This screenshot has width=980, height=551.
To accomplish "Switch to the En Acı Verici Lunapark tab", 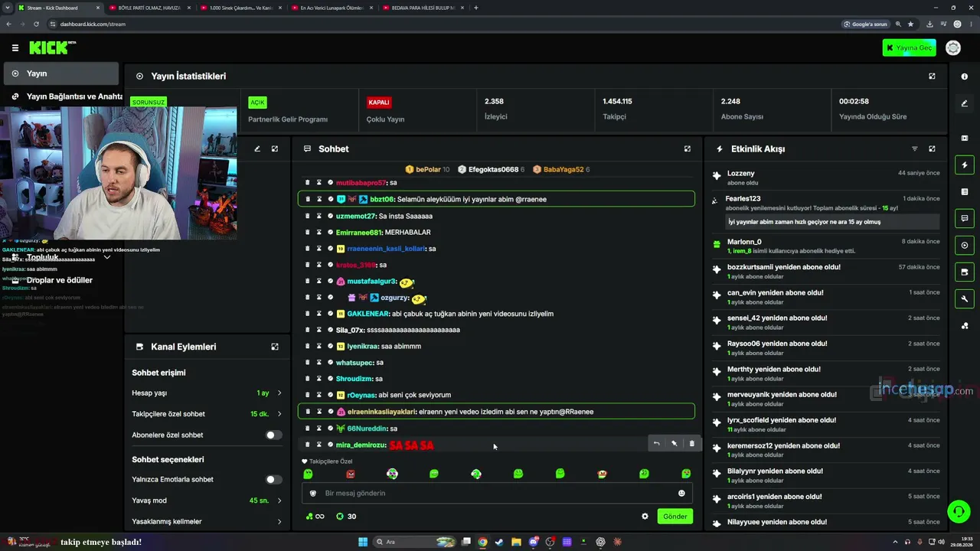I will tap(331, 8).
